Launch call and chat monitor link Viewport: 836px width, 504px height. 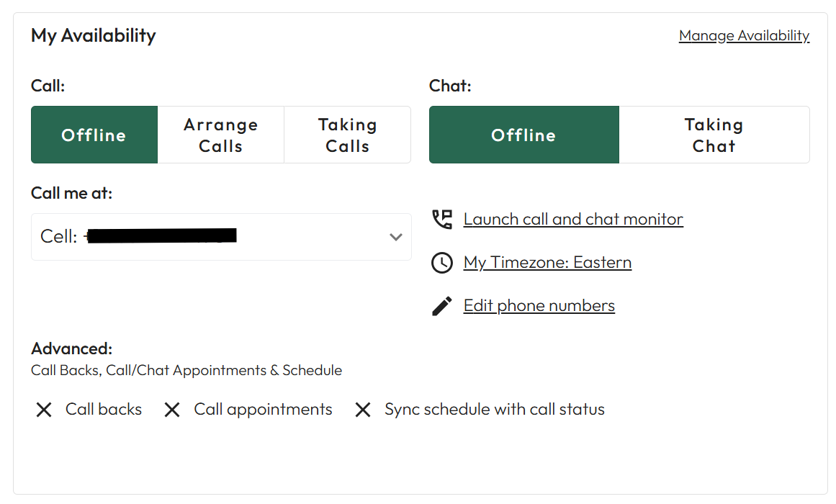[x=573, y=220]
